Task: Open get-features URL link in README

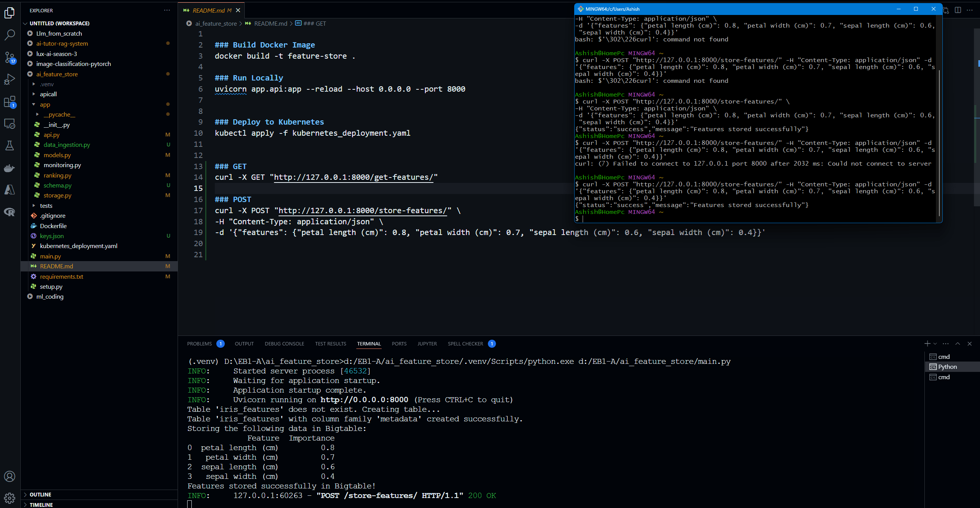Action: click(353, 177)
